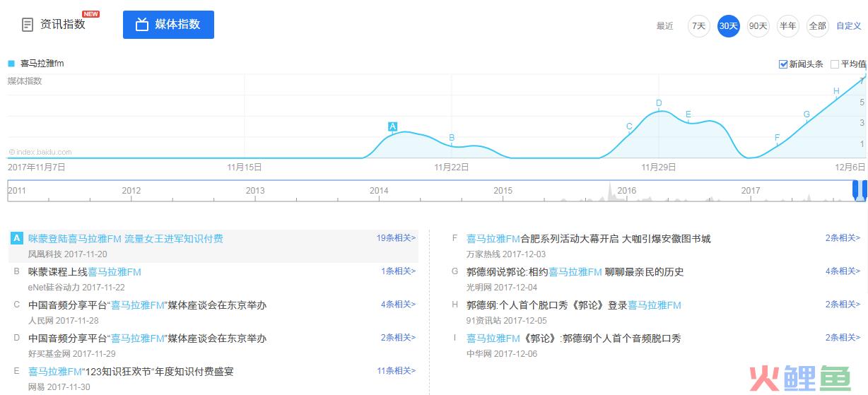Expand 2条相关 for headline F

tap(843, 238)
